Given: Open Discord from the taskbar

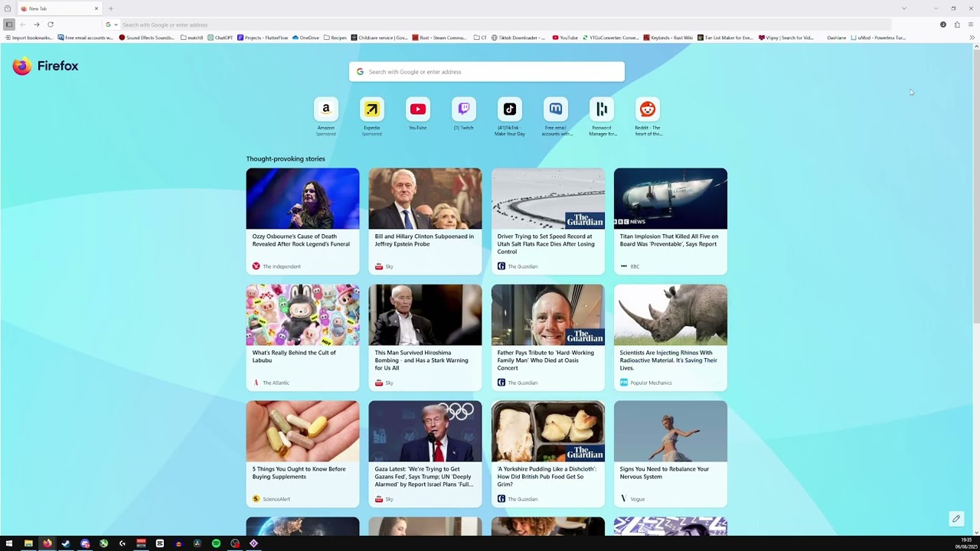Looking at the screenshot, I should coord(85,543).
